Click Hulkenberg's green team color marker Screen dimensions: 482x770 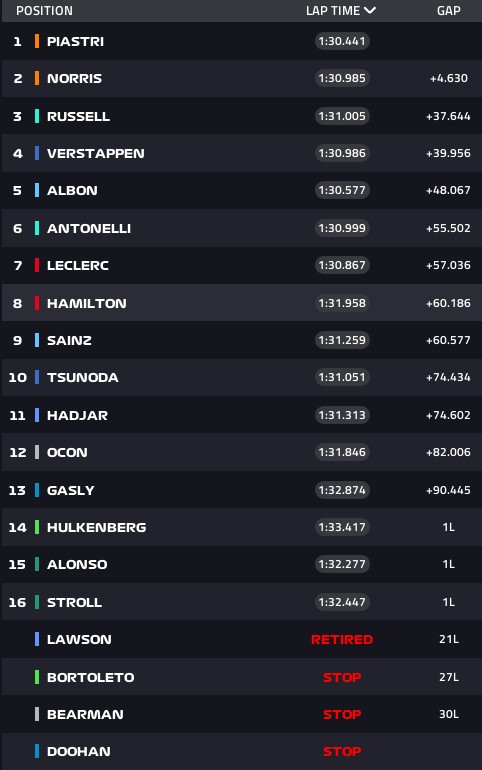click(x=37, y=527)
